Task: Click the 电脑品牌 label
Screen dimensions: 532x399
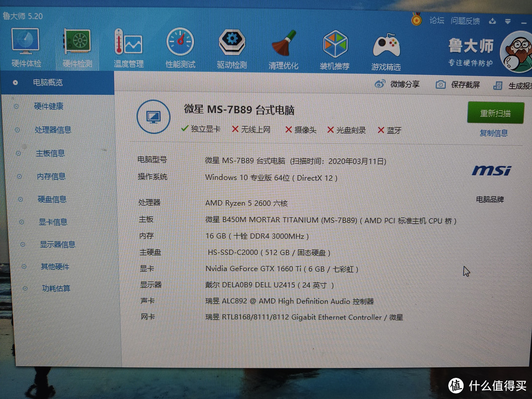Action: (x=490, y=199)
